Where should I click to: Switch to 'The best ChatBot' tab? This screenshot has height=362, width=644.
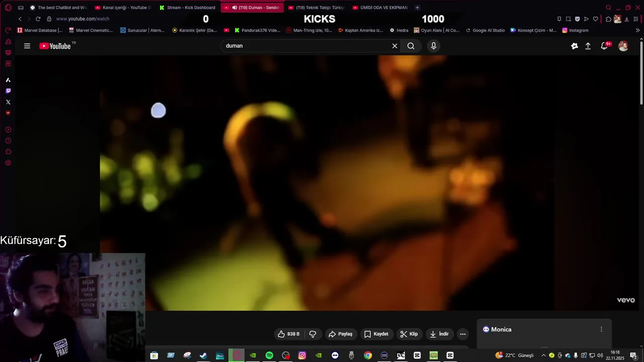pos(59,8)
